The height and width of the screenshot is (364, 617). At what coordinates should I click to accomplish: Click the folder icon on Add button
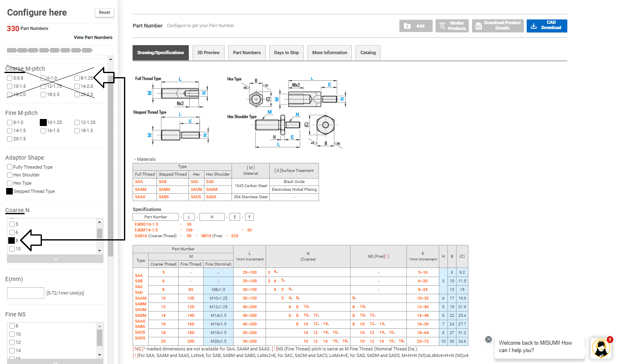(407, 26)
